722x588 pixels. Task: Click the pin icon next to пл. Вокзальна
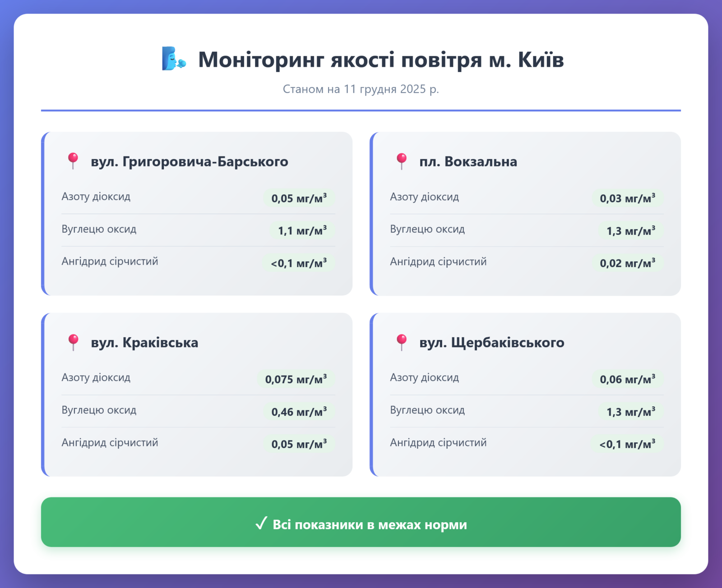tap(401, 161)
